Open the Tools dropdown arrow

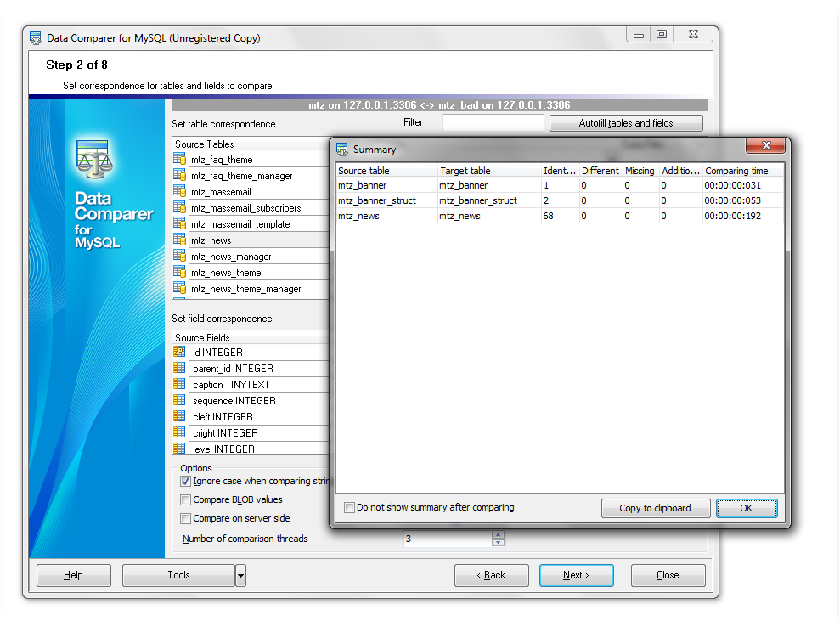tap(240, 575)
